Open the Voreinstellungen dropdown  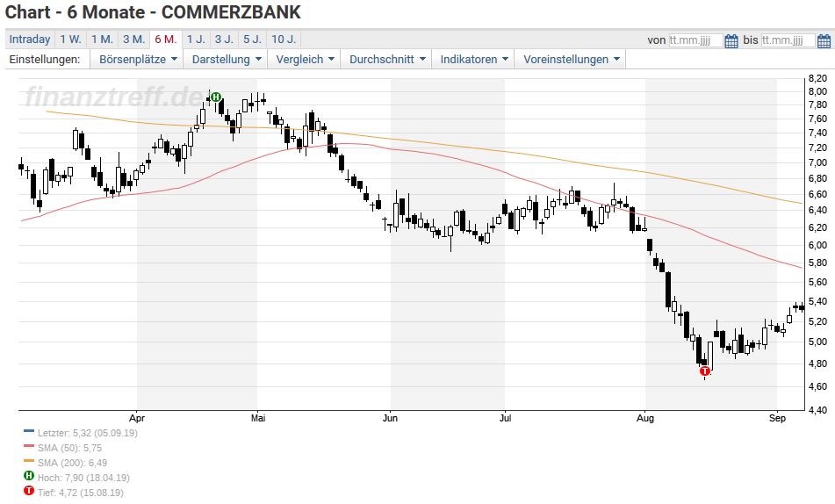[x=571, y=59]
